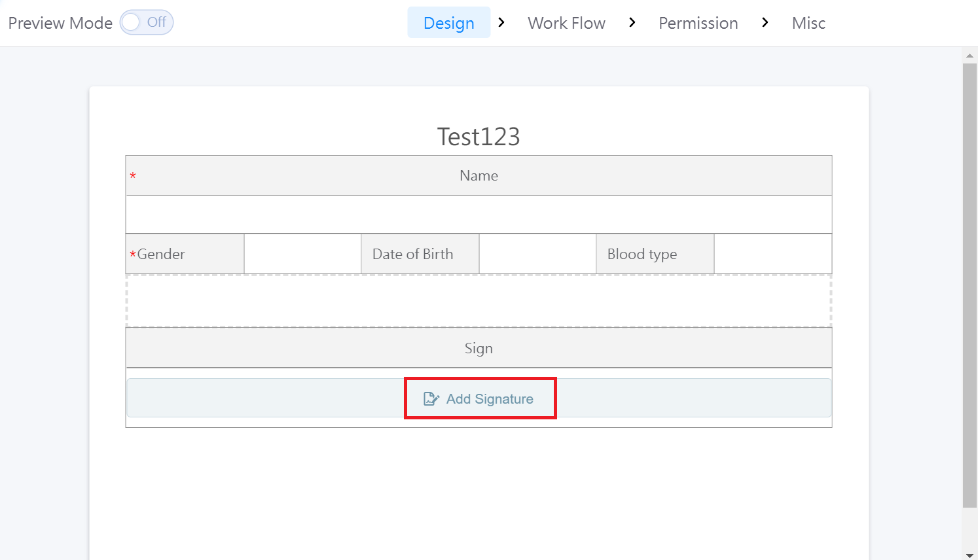978x560 pixels.
Task: Click the scrollbar down arrow
Action: (969, 555)
